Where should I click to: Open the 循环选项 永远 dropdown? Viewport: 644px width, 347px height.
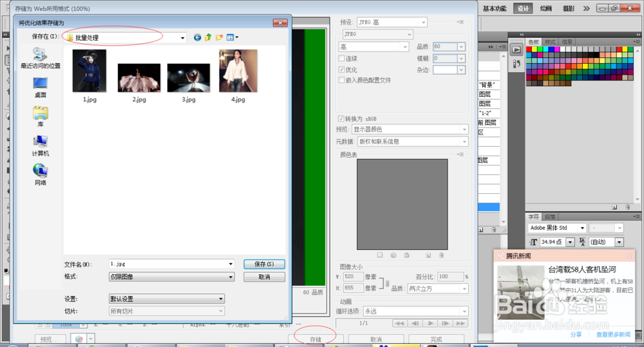(415, 312)
